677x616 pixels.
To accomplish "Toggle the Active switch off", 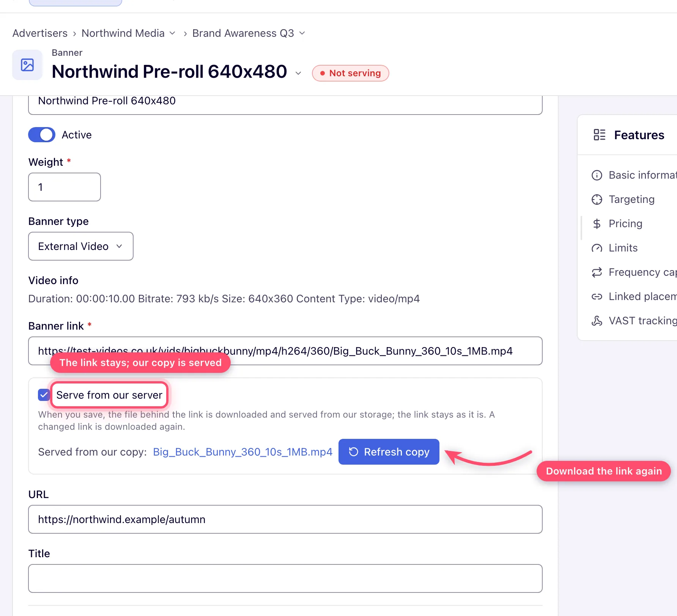I will 42,135.
